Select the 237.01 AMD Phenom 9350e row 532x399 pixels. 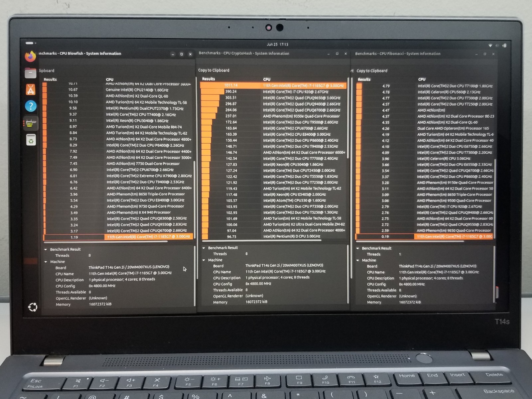pyautogui.click(x=273, y=116)
